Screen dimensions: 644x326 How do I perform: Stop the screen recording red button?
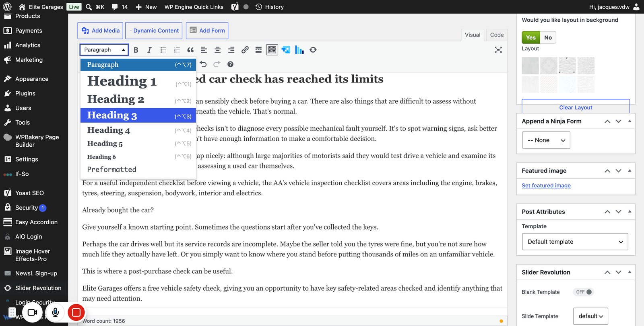click(76, 312)
